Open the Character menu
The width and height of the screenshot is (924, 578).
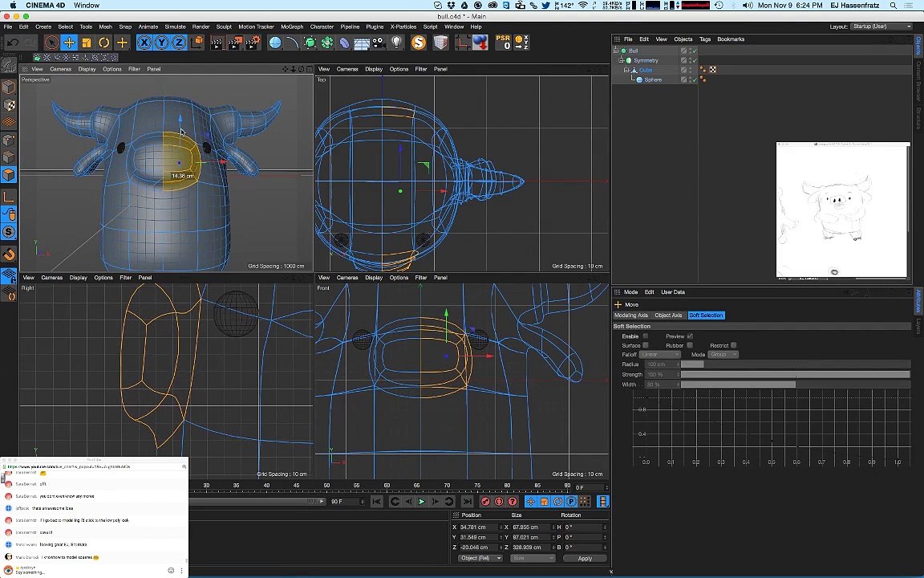[x=322, y=26]
